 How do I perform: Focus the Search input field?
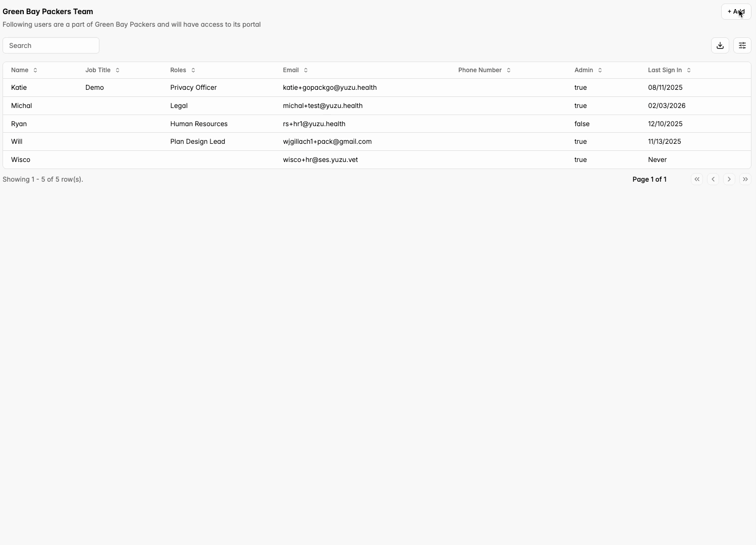click(x=51, y=45)
